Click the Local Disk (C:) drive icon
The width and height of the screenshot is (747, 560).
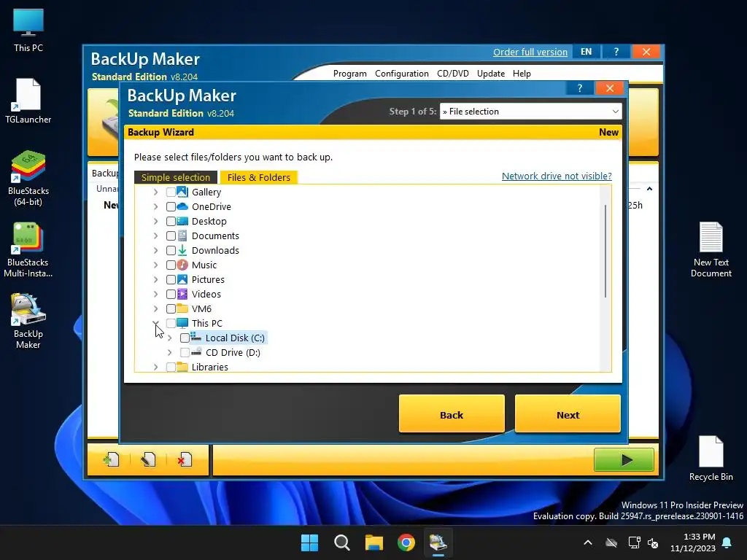(196, 337)
